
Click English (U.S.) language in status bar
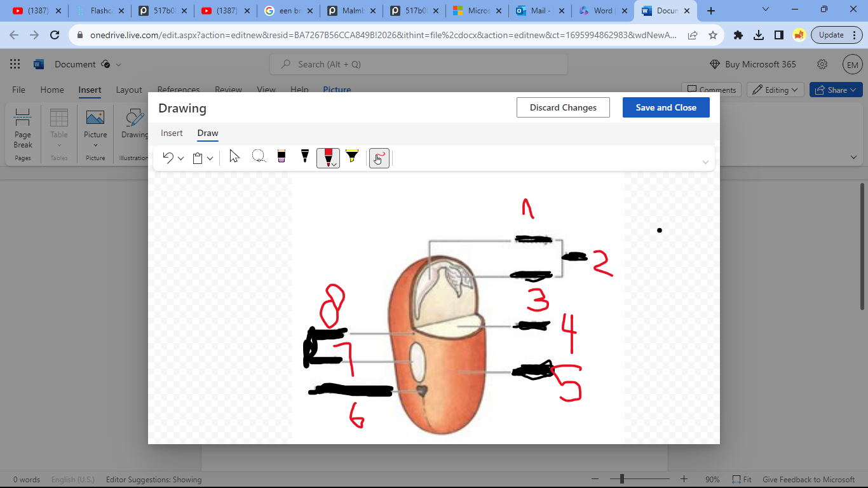click(x=73, y=480)
